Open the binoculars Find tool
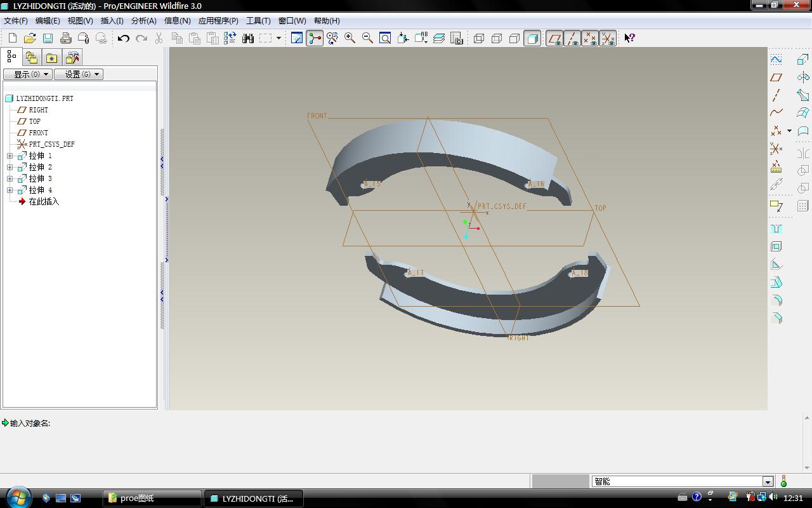 [248, 38]
